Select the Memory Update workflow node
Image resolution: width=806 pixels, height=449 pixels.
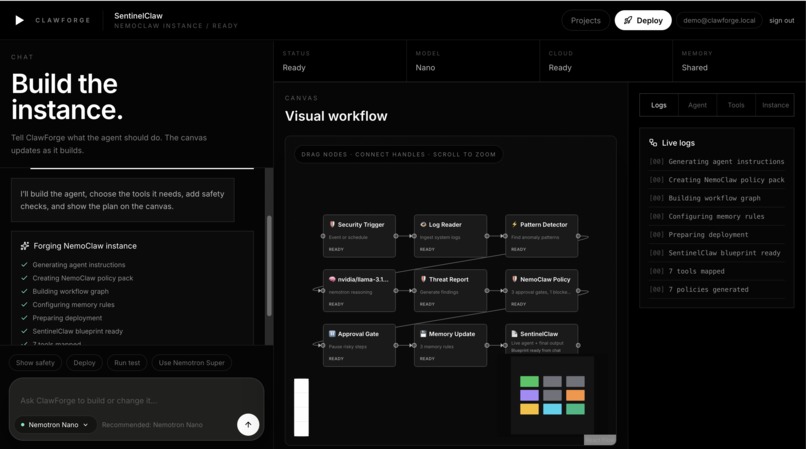(450, 345)
